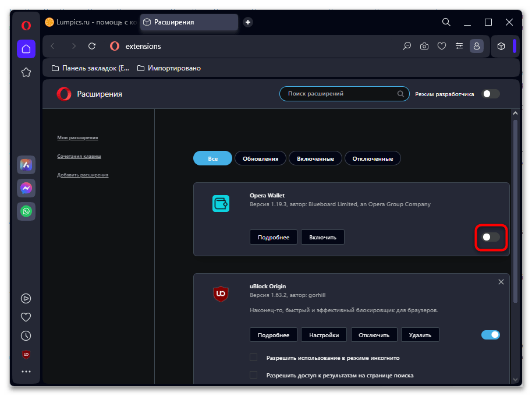This screenshot has height=396, width=532.
Task: Click uBlock Origin shield in sidebar
Action: 26,354
